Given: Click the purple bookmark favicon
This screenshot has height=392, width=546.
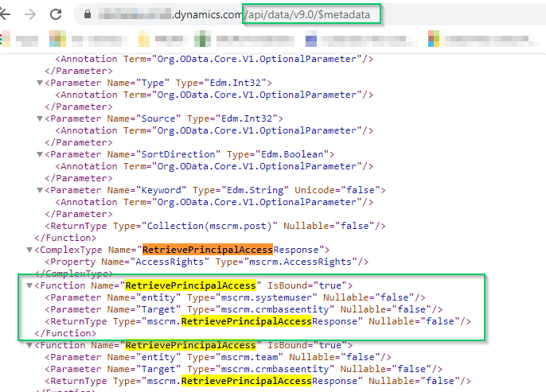Looking at the screenshot, I should [311, 38].
